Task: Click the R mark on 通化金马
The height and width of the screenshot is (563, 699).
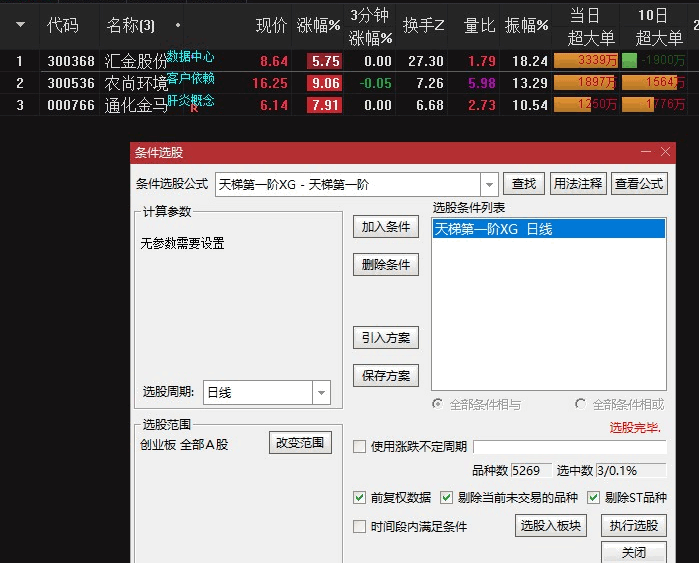Action: click(194, 108)
